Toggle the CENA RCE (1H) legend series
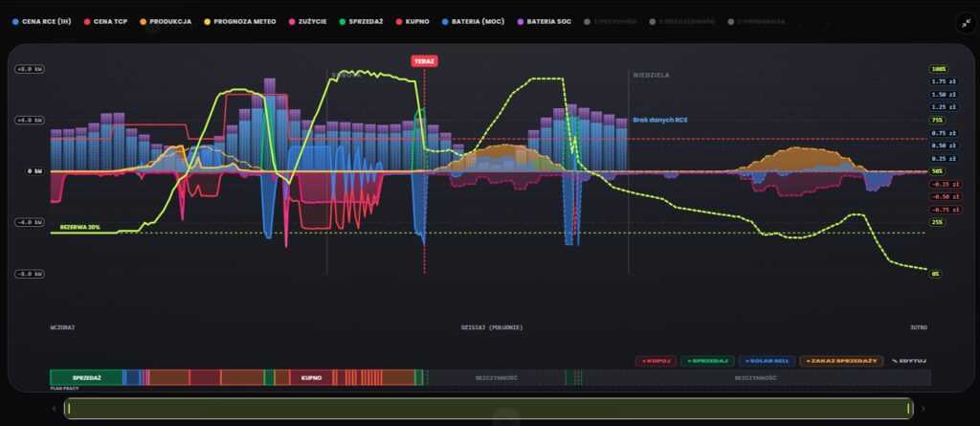Image resolution: width=980 pixels, height=426 pixels. (x=43, y=21)
